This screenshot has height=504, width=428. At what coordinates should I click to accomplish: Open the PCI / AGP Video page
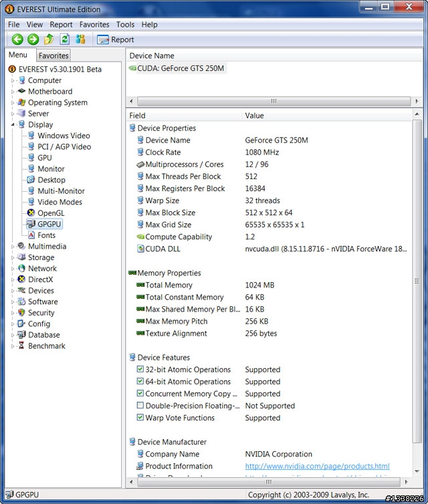(64, 146)
